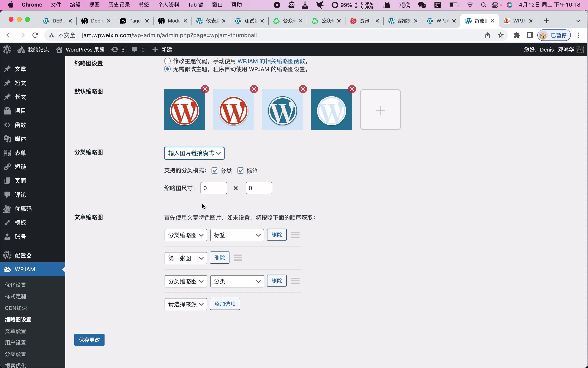Open the WPJAM 的相关缩略图函数 link
This screenshot has width=588, height=368.
click(271, 61)
